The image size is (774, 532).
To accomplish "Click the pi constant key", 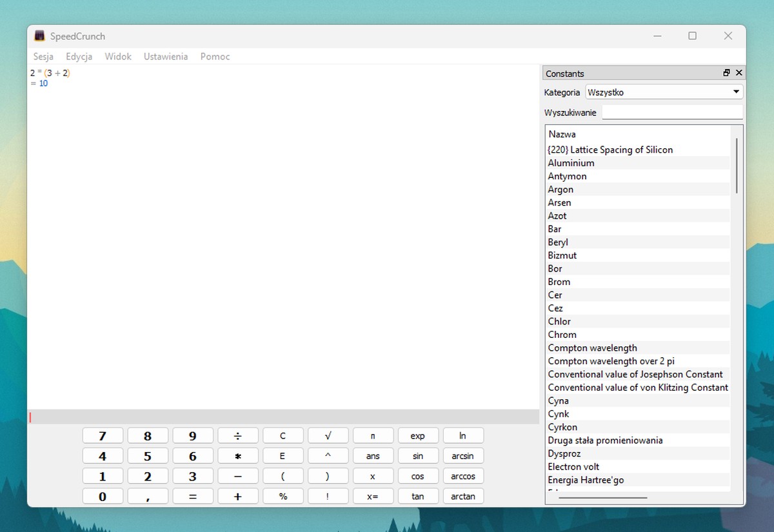I will 373,436.
